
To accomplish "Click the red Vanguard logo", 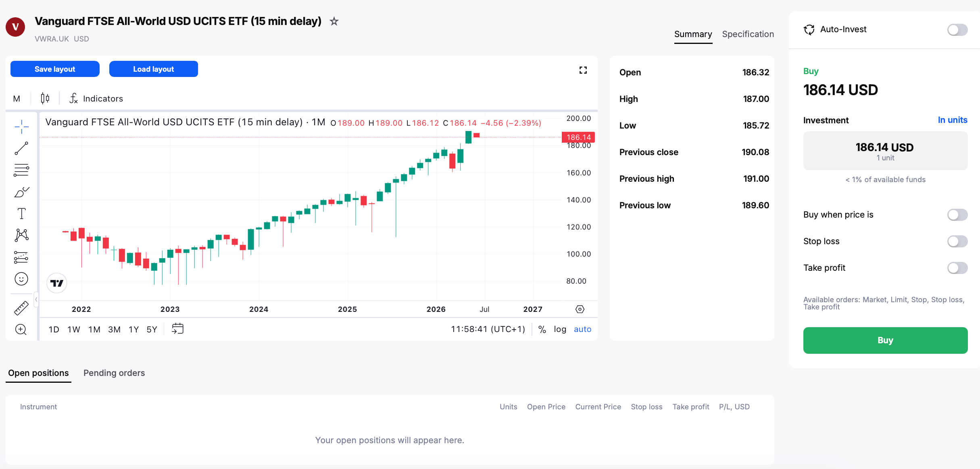I will 15,27.
